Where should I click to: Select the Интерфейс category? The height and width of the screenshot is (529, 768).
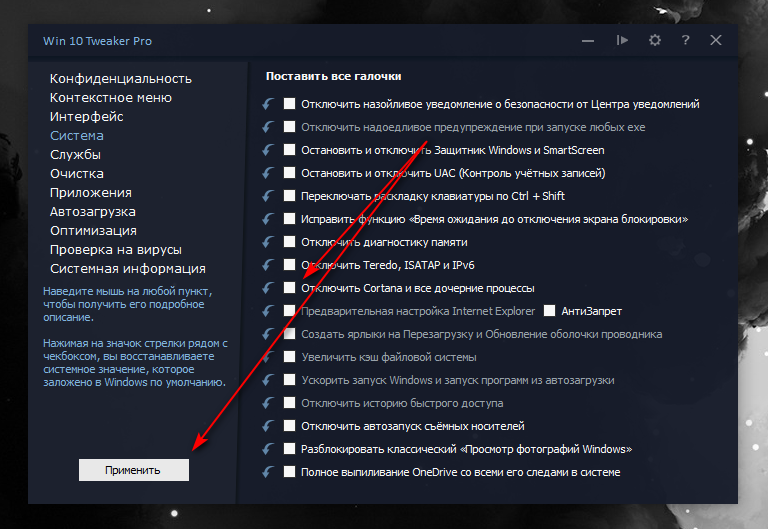[87, 117]
